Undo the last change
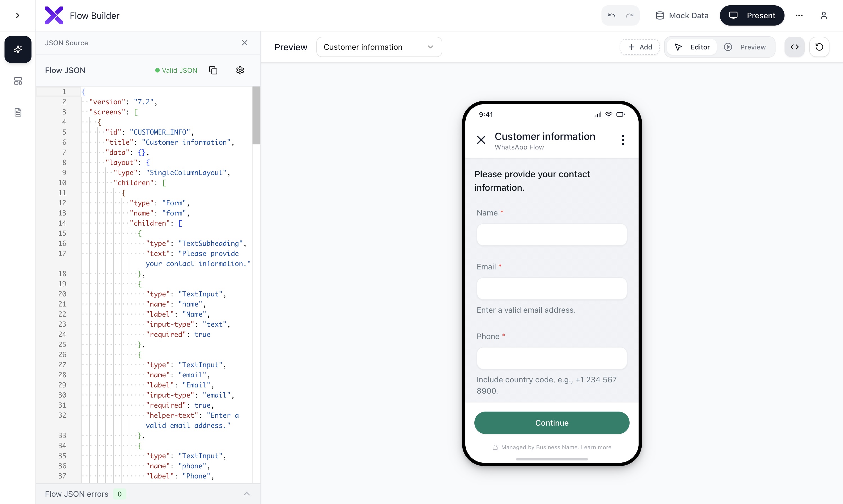This screenshot has height=504, width=843. tap(611, 15)
